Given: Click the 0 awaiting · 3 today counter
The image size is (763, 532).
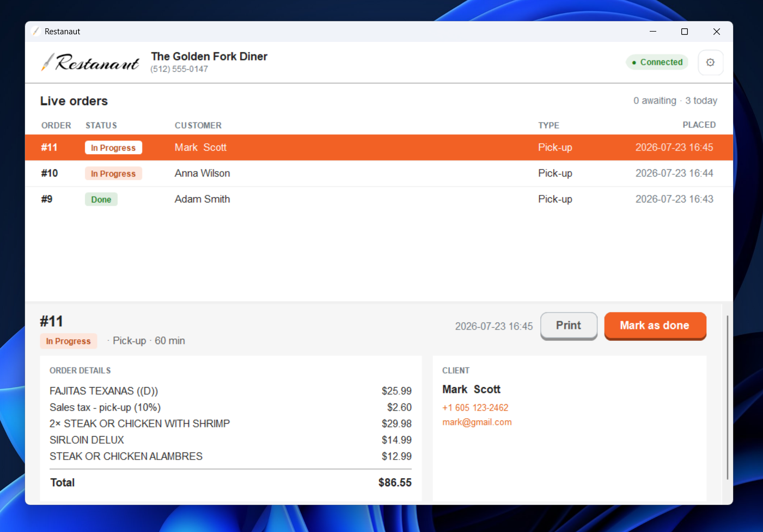Looking at the screenshot, I should click(x=675, y=101).
